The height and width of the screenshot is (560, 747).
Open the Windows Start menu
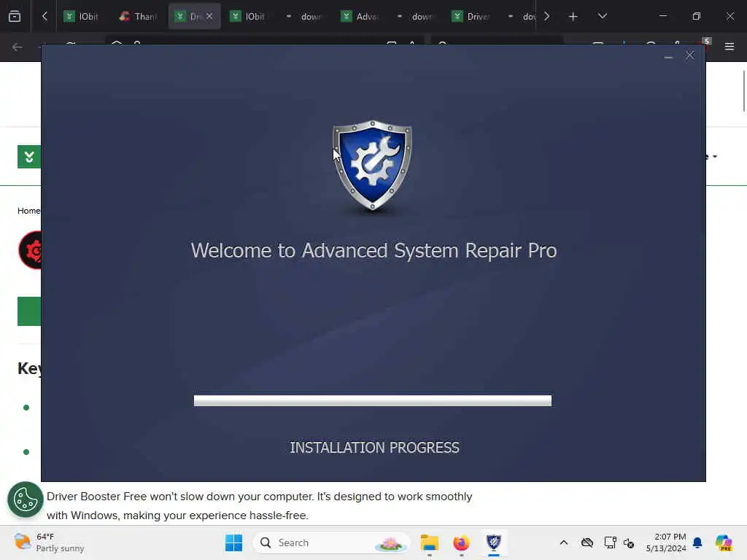tap(233, 542)
